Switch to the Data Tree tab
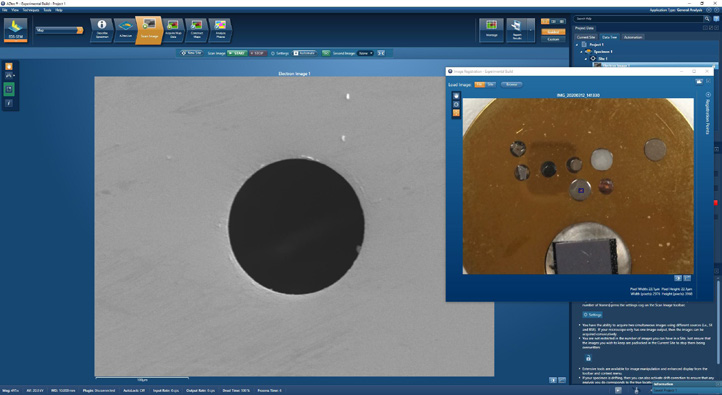This screenshot has height=395, width=722. pos(609,37)
